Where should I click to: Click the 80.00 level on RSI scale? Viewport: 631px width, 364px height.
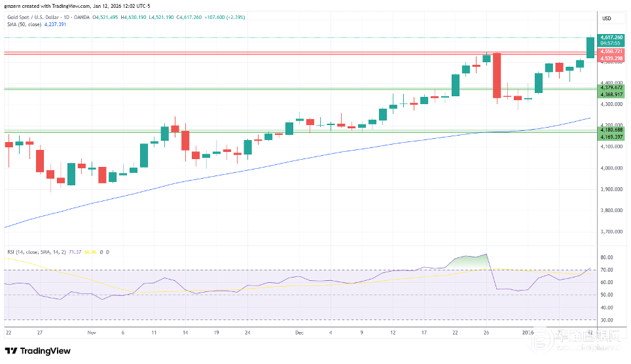click(606, 257)
